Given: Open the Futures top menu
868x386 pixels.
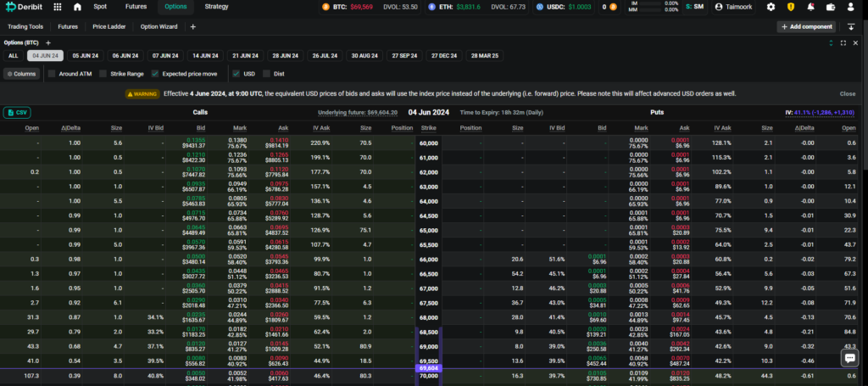Looking at the screenshot, I should [x=136, y=7].
